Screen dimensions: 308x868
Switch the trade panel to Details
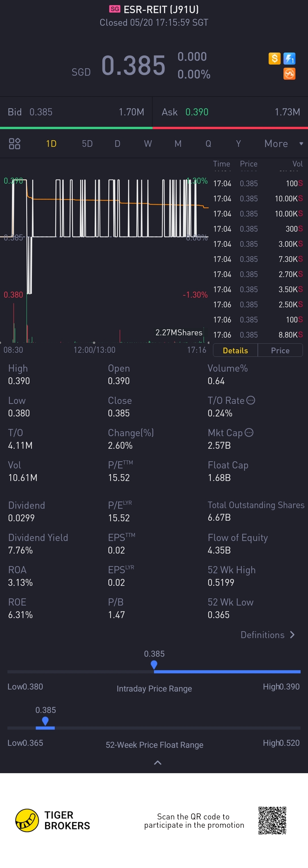(235, 350)
